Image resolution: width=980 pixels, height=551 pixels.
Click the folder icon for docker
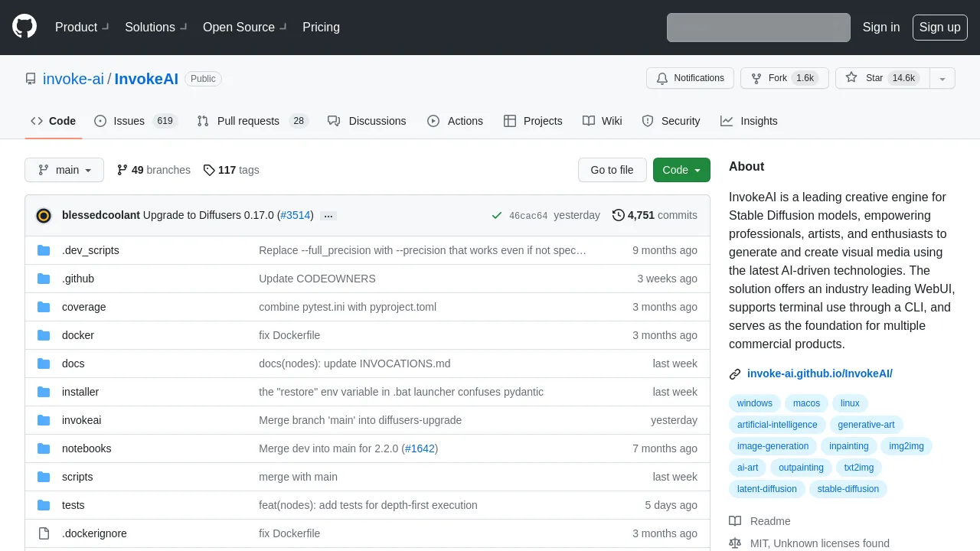pyautogui.click(x=44, y=335)
